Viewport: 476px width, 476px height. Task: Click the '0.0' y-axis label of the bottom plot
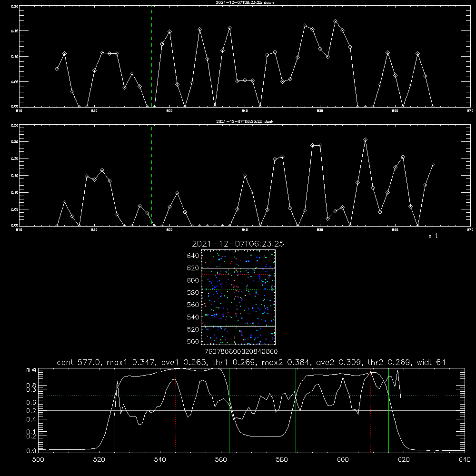tap(31, 451)
